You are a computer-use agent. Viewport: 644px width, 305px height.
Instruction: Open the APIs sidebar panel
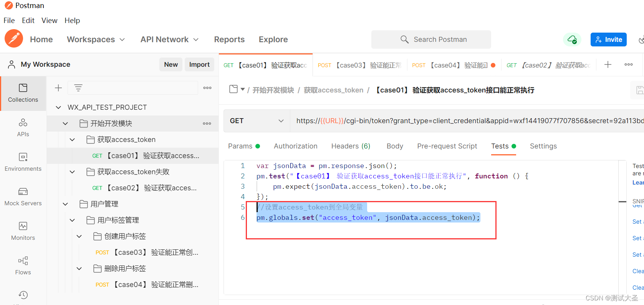pos(23,128)
